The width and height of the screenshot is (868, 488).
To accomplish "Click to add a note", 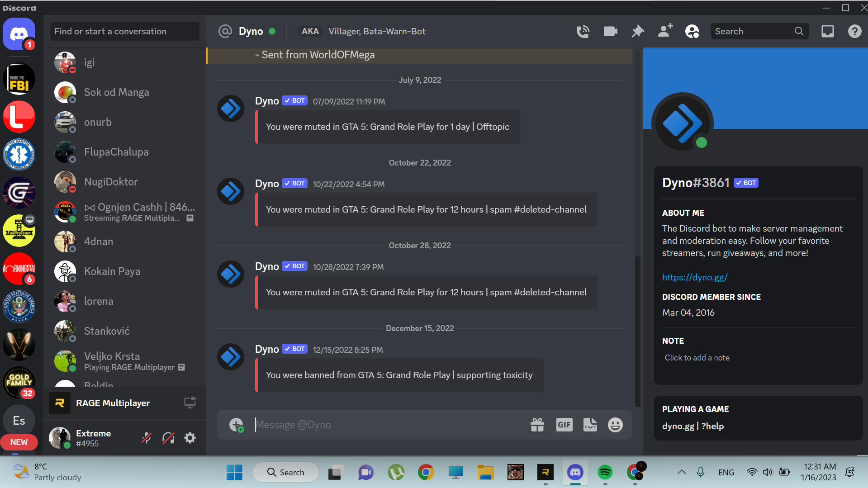I will point(697,358).
